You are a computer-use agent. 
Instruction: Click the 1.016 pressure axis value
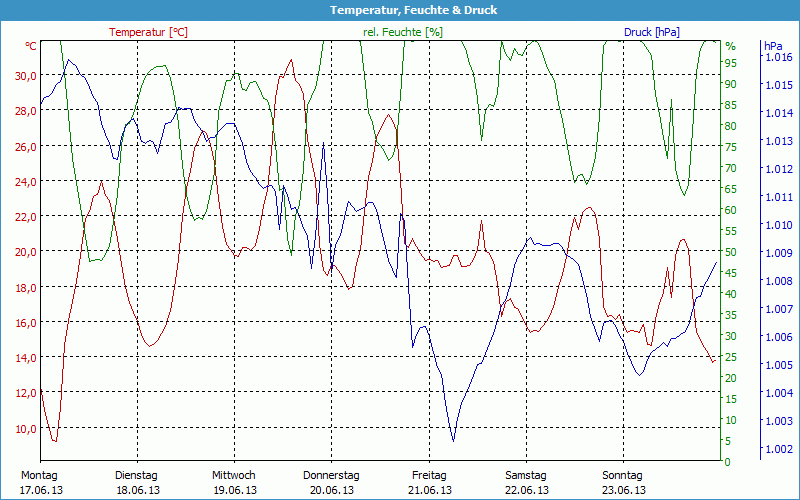779,57
